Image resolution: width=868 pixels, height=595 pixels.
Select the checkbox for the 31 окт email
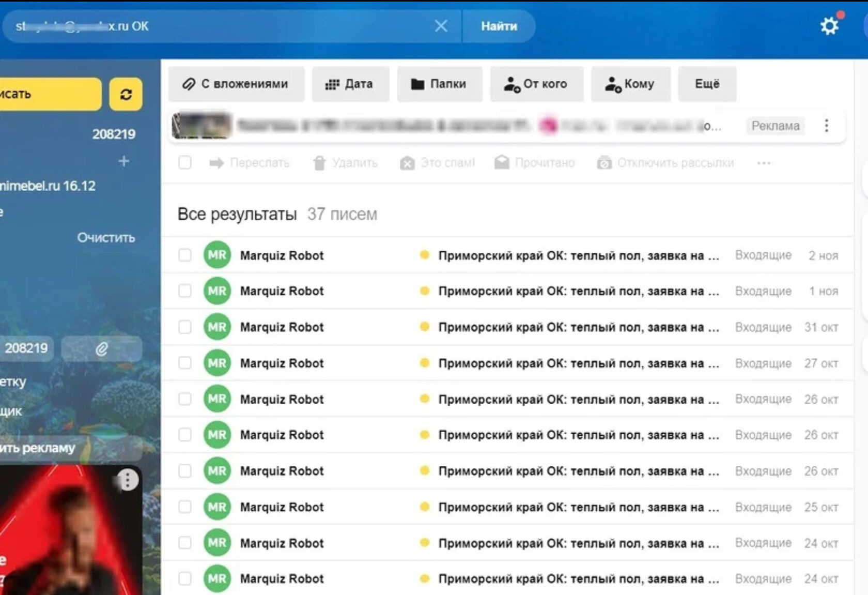point(184,327)
